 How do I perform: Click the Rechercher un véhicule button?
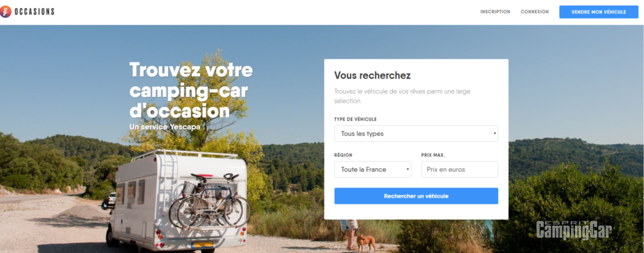[416, 196]
